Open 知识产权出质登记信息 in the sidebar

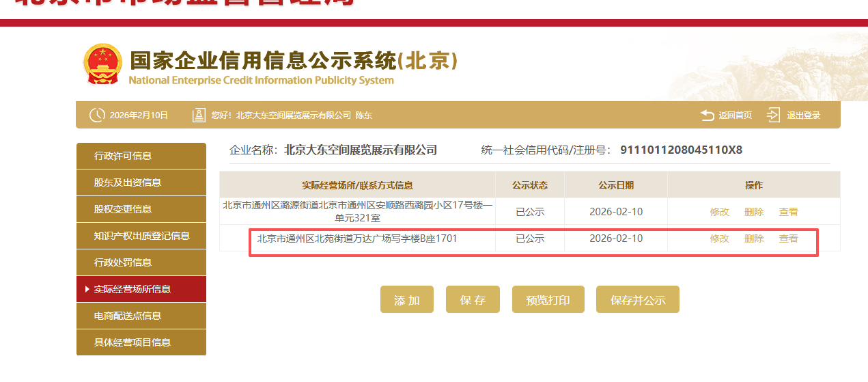141,236
